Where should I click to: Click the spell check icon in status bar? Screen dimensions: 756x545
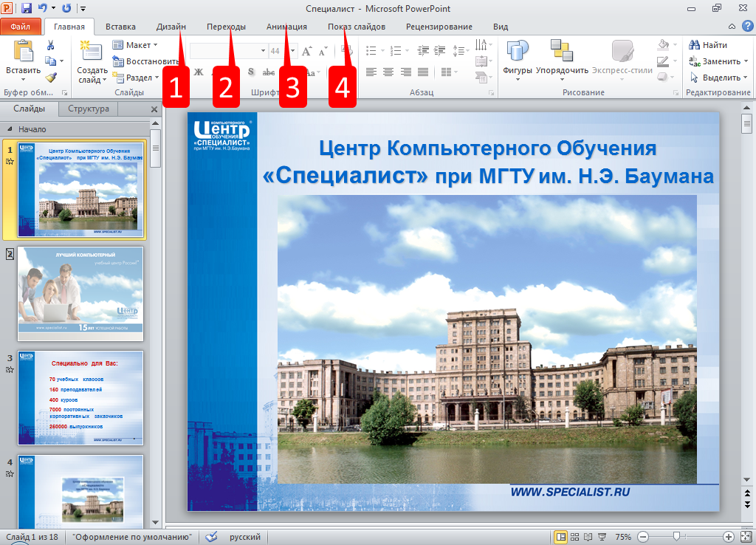(211, 537)
